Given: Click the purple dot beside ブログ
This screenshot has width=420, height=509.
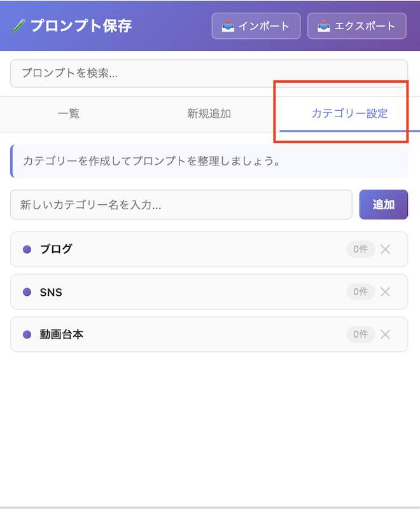Looking at the screenshot, I should tap(27, 249).
